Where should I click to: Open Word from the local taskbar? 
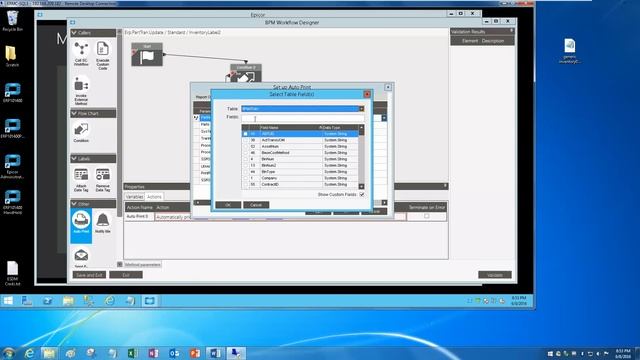[x=216, y=353]
